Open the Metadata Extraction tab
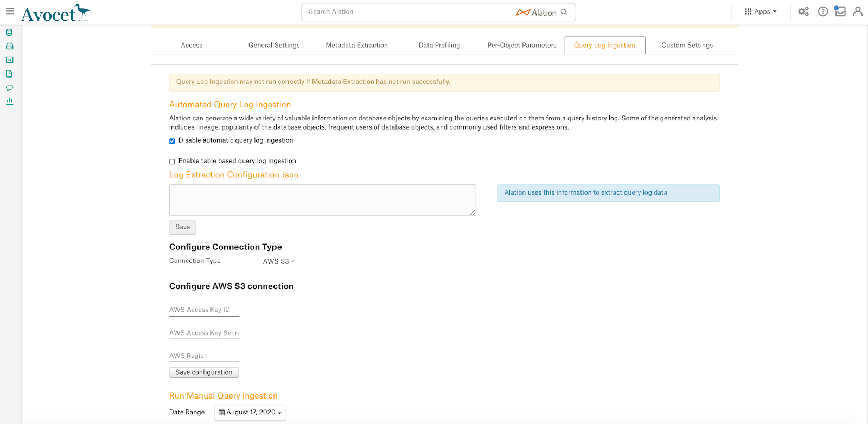Screen dimensions: 868x424 pyautogui.click(x=356, y=46)
